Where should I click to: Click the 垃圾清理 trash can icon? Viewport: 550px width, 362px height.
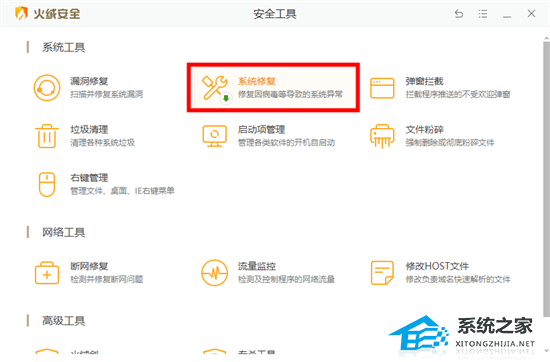click(x=47, y=136)
